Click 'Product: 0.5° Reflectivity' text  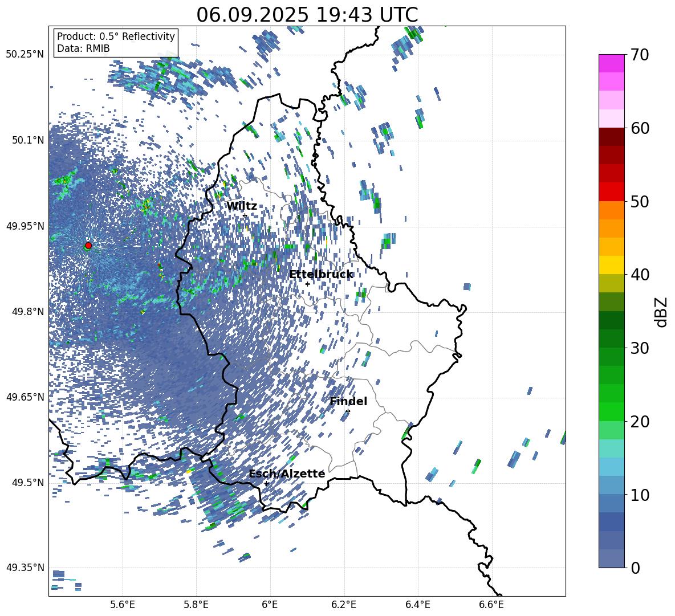pos(116,36)
